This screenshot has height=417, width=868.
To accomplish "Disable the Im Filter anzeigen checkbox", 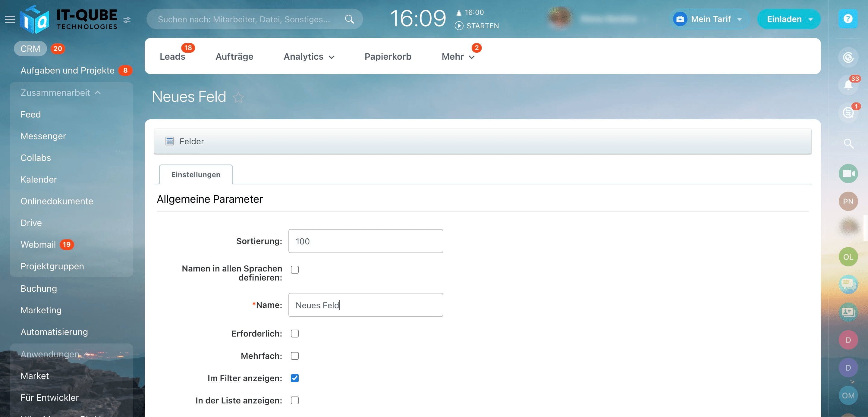I will (294, 378).
